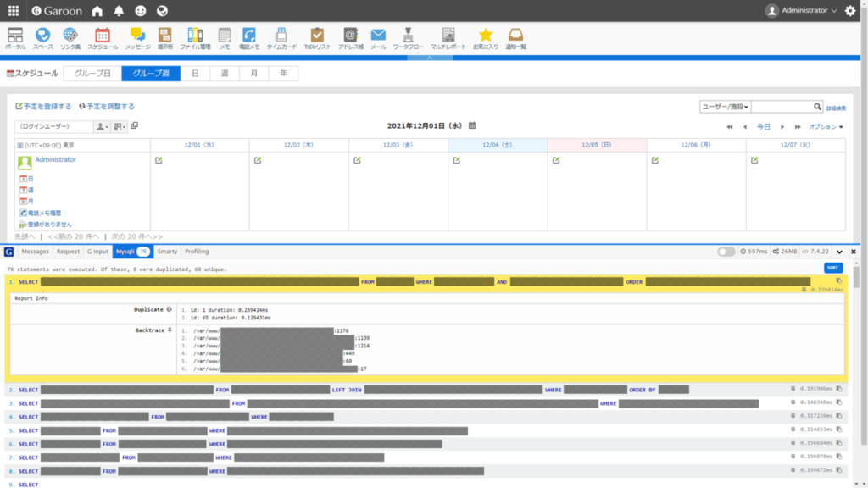The image size is (868, 488).
Task: Switch to 年 year view tab
Action: point(283,73)
